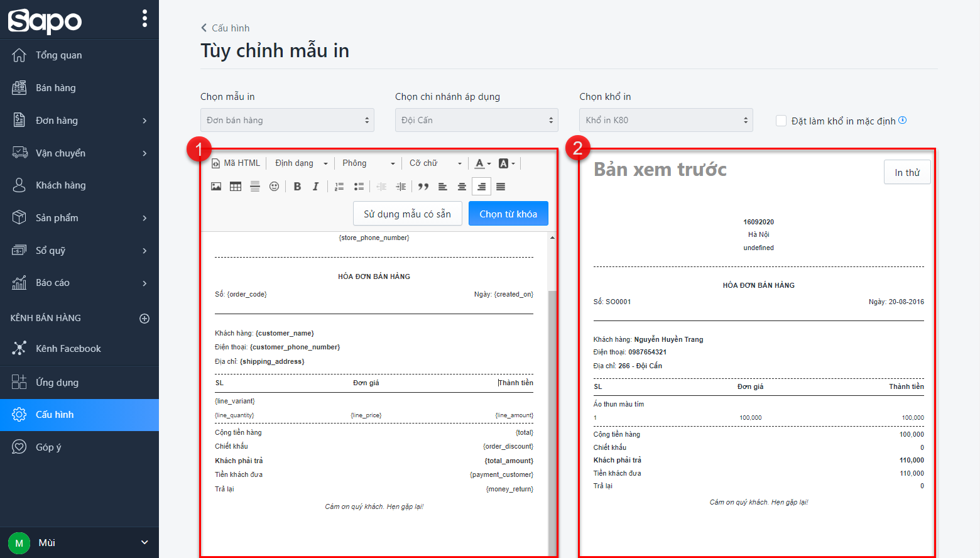
Task: Center align the text
Action: click(x=462, y=187)
